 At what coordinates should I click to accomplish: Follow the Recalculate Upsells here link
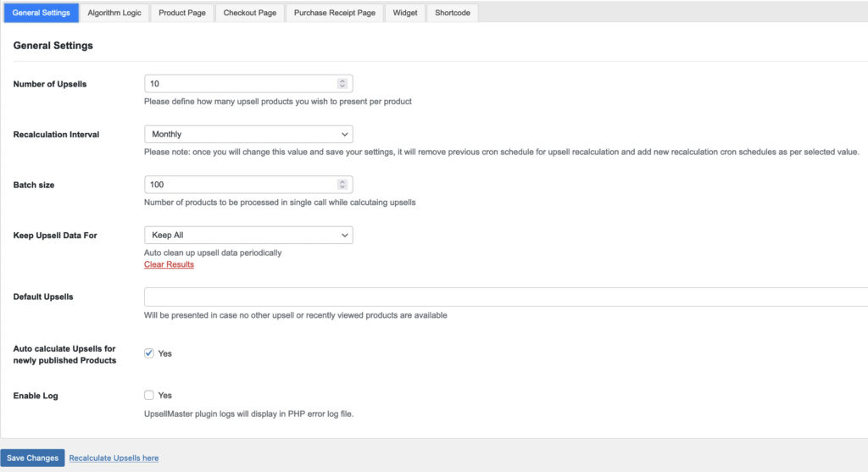(114, 458)
